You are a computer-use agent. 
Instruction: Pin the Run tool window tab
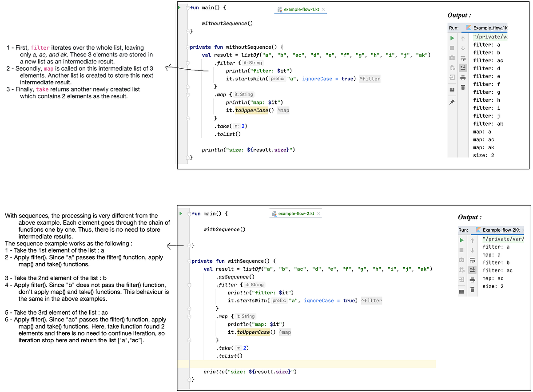point(452,102)
